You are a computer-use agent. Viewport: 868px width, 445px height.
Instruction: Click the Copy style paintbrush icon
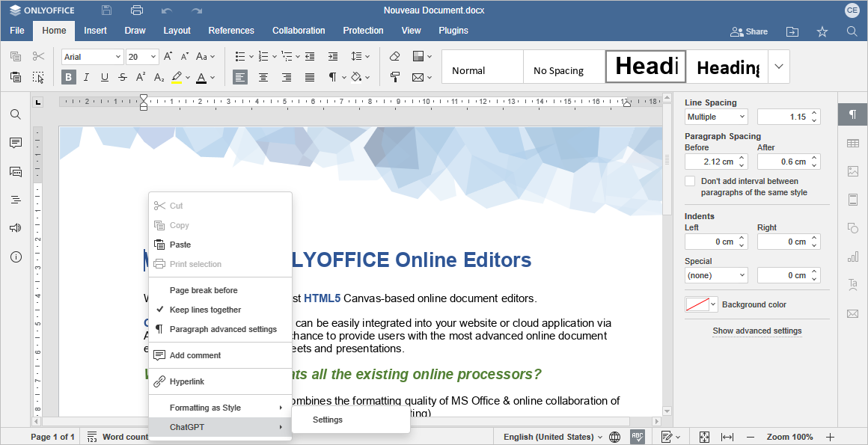(x=395, y=77)
